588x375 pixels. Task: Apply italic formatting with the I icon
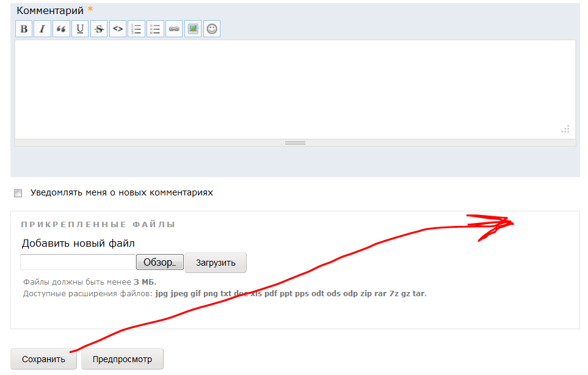(x=42, y=29)
